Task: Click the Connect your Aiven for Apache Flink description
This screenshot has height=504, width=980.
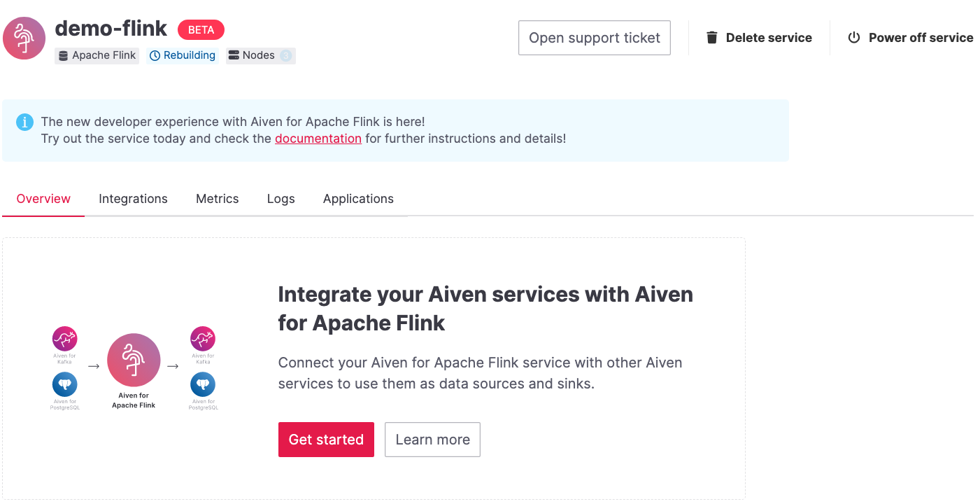Action: point(480,373)
